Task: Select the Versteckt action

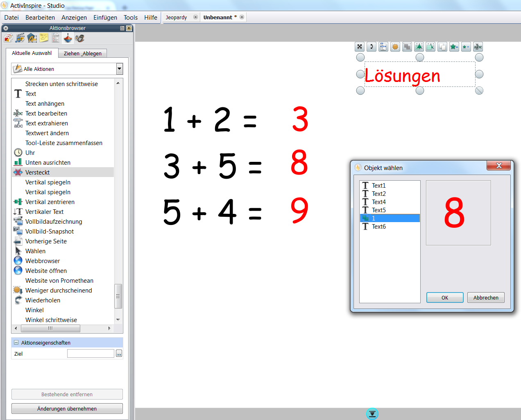Action: coord(63,172)
